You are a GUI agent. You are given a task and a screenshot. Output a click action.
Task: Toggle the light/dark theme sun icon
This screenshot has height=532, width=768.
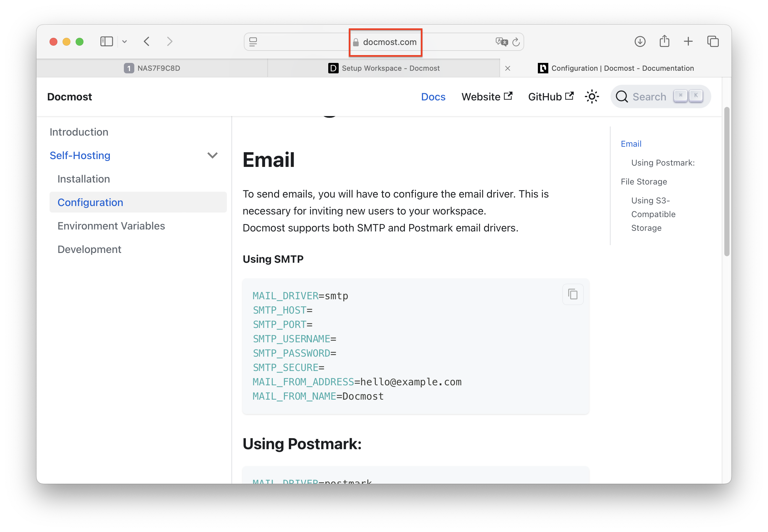click(x=592, y=97)
